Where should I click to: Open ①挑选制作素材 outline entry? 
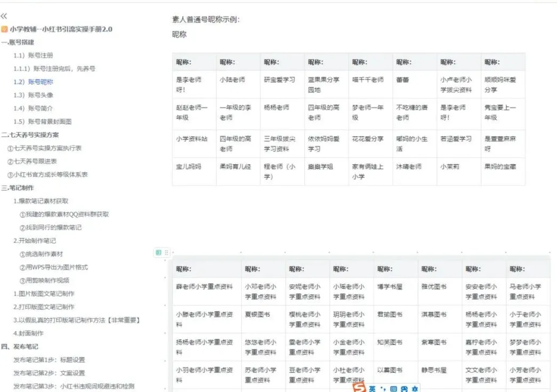(x=41, y=254)
